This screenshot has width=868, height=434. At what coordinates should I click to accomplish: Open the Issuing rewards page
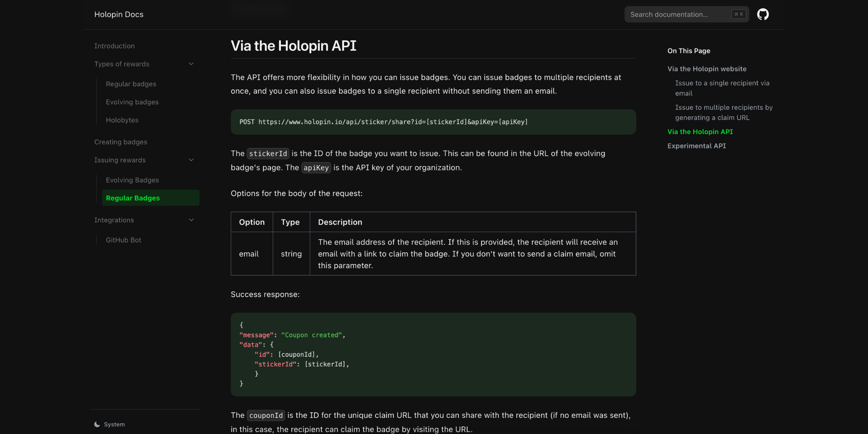pyautogui.click(x=120, y=160)
